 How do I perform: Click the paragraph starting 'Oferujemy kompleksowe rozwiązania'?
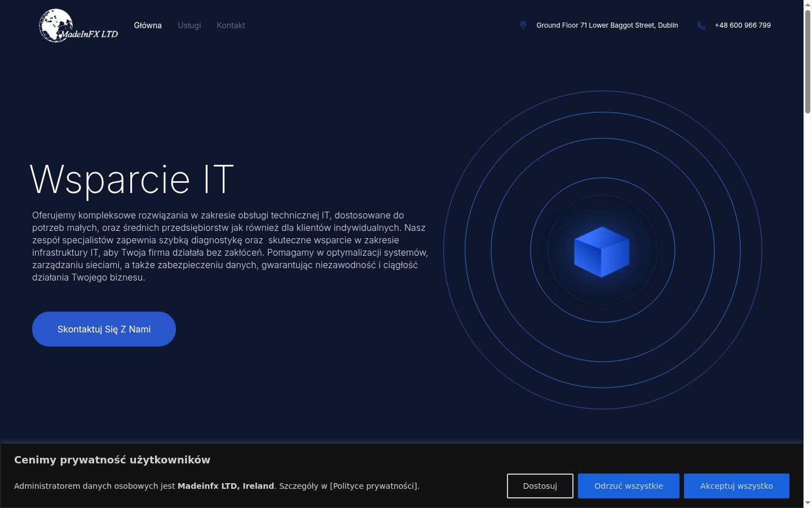(230, 246)
